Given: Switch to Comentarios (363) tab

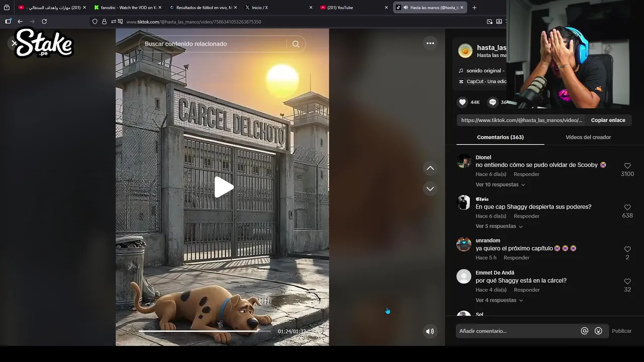Looking at the screenshot, I should [500, 137].
